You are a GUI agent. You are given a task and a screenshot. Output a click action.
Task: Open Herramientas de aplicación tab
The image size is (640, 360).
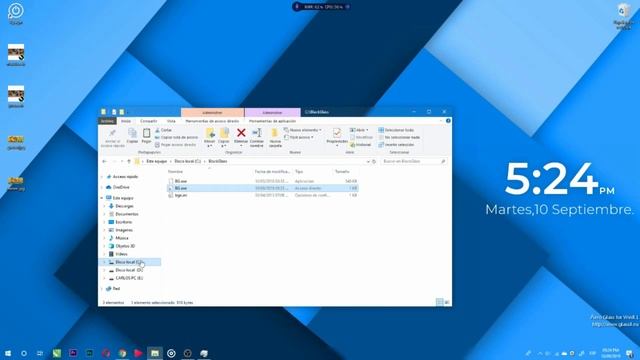tap(272, 121)
